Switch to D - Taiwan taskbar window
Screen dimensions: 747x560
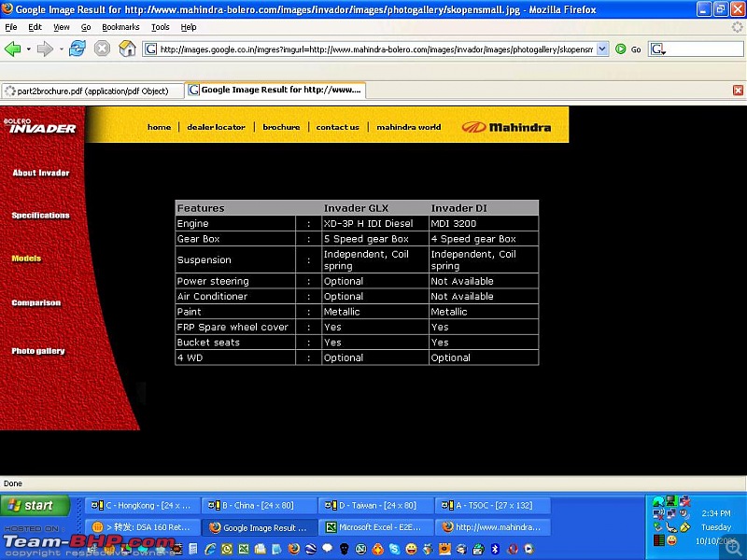coord(375,505)
